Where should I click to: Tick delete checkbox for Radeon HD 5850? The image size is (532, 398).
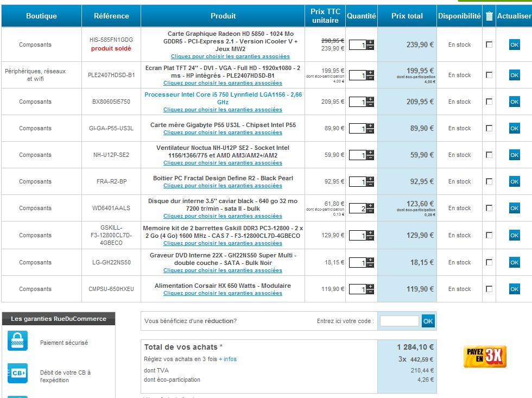click(x=489, y=45)
